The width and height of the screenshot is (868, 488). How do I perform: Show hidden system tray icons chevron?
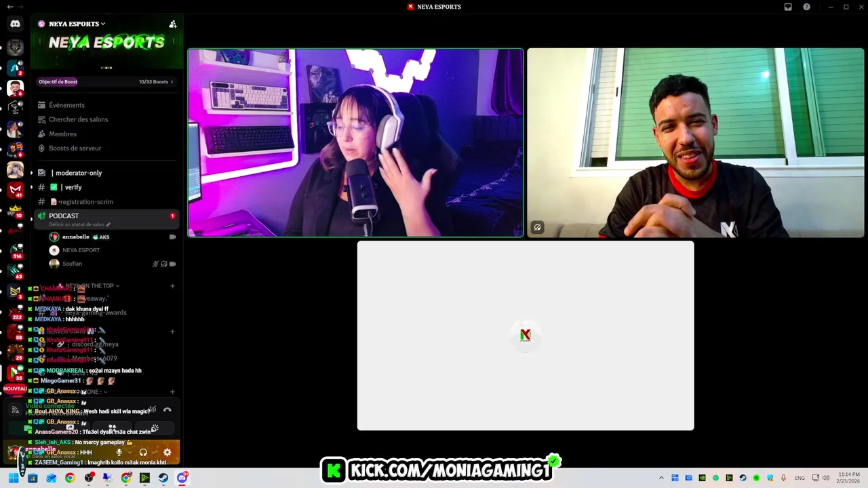[661, 478]
